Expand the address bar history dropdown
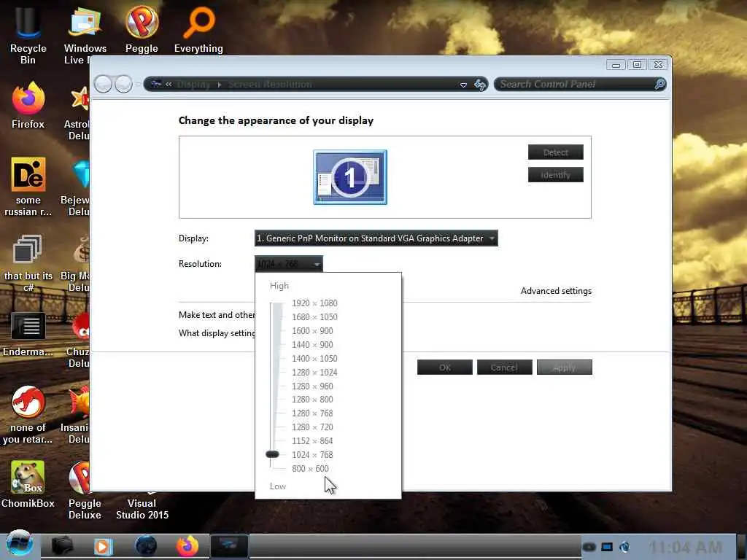This screenshot has height=560, width=747. [463, 85]
